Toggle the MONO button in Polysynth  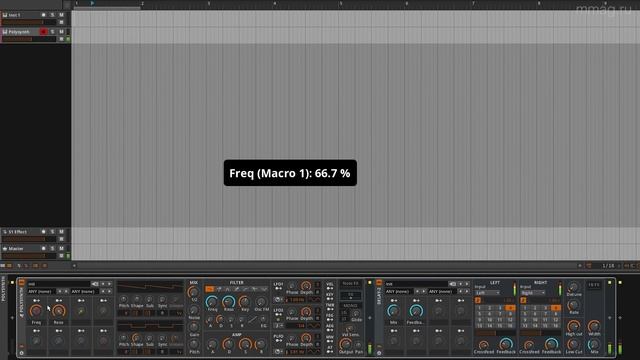[351, 305]
